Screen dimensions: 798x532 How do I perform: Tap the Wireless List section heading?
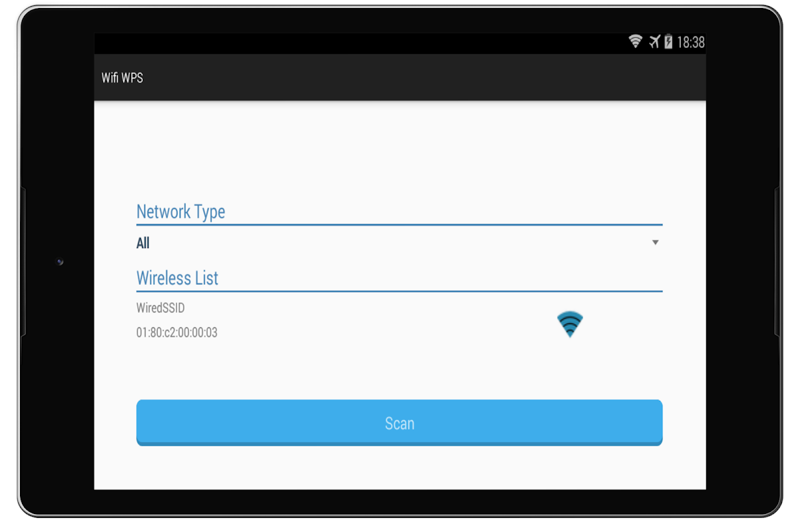pyautogui.click(x=178, y=278)
